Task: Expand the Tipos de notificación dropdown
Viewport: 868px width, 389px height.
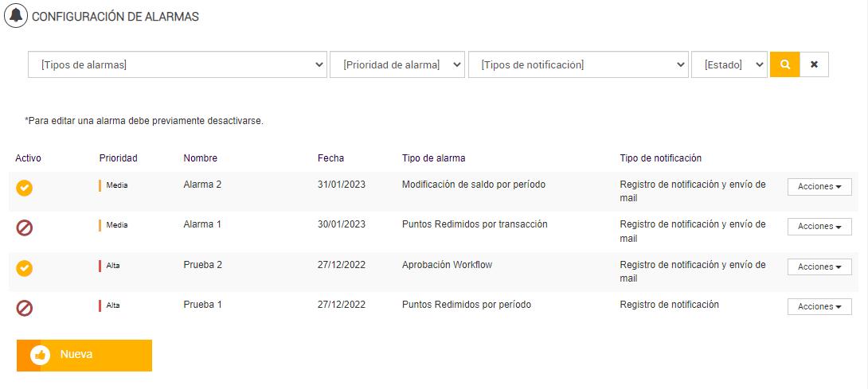Action: 578,65
